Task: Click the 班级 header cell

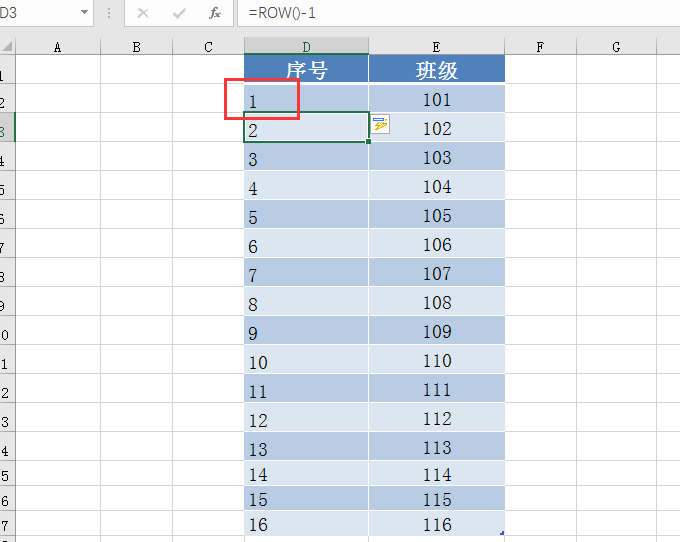Action: [437, 69]
